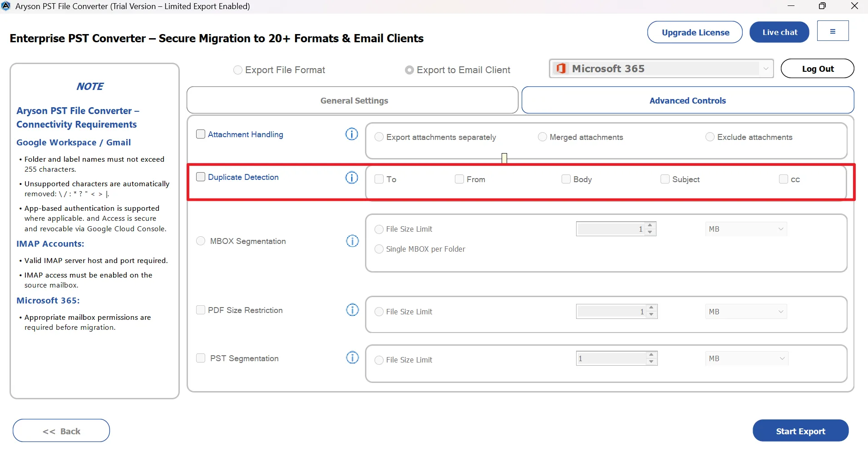Click the Microsoft 365: heading in notes
Screen dimensions: 868x452
click(x=48, y=300)
